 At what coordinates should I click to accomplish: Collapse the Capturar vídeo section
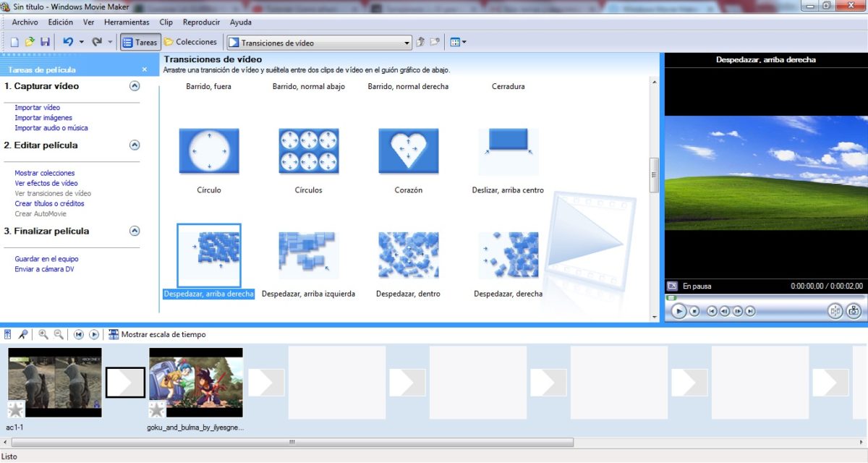134,86
